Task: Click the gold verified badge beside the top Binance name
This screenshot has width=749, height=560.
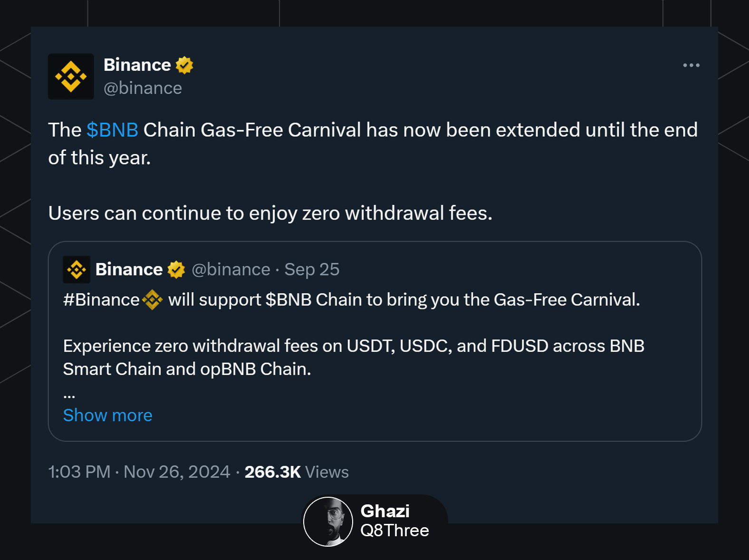Action: (x=184, y=65)
